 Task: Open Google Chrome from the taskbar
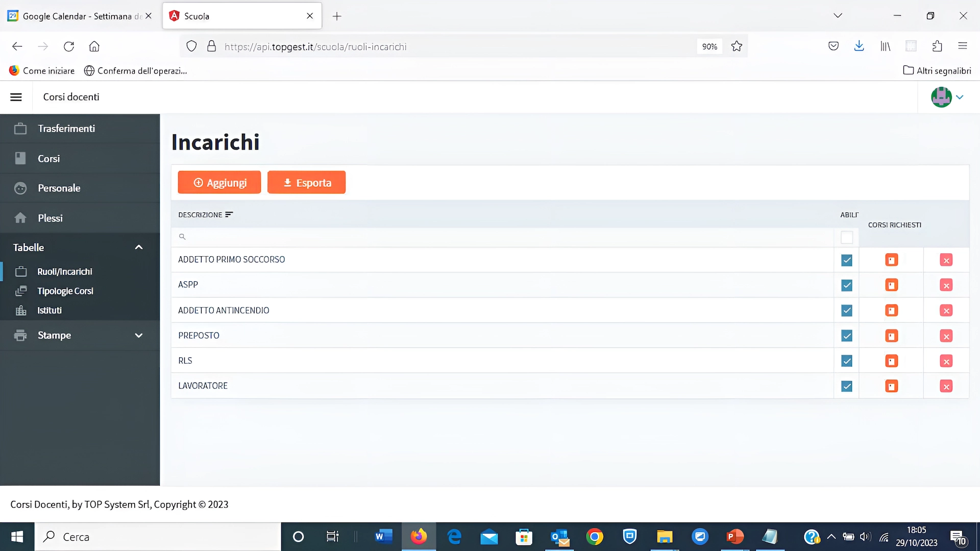595,537
